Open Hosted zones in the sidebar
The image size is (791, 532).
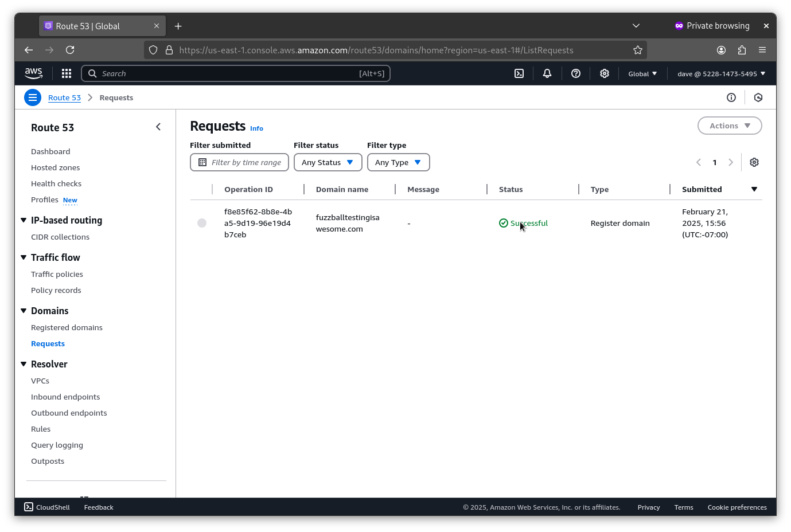[x=56, y=167]
